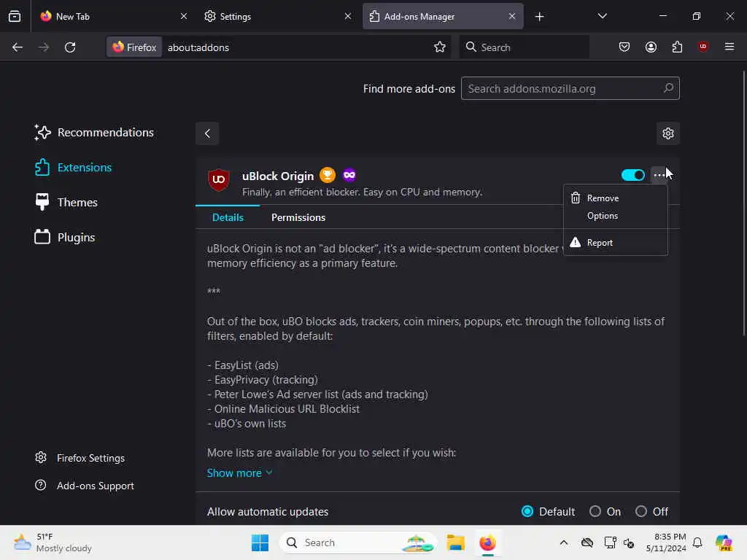Click the orange recommended trophy badge
The height and width of the screenshot is (560, 747).
coord(328,175)
